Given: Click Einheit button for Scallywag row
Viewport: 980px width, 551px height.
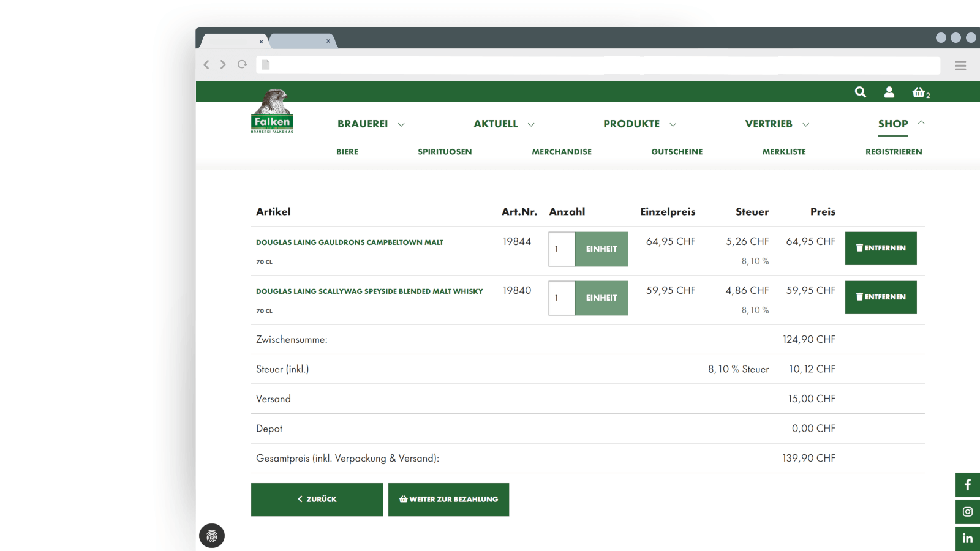Looking at the screenshot, I should click(601, 298).
